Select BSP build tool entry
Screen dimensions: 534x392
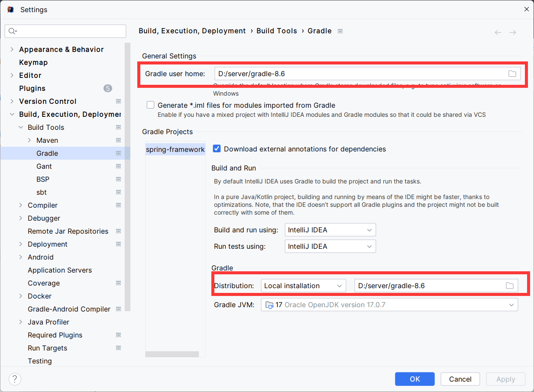(x=43, y=179)
